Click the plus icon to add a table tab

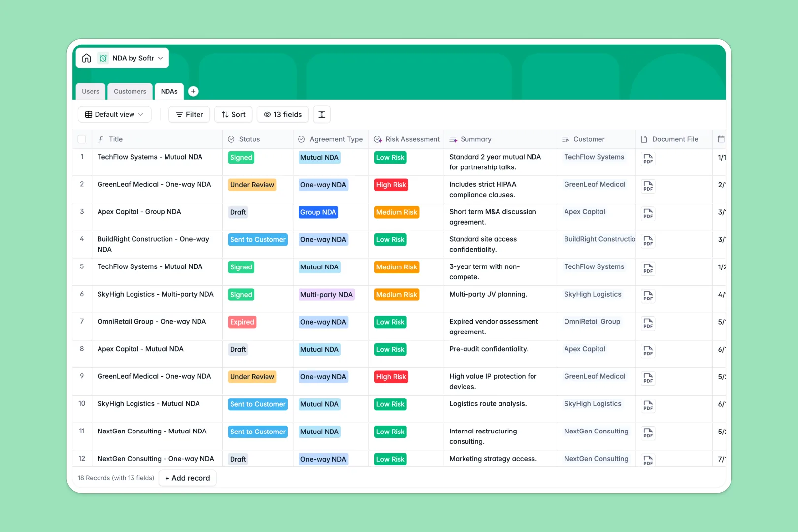(x=193, y=91)
